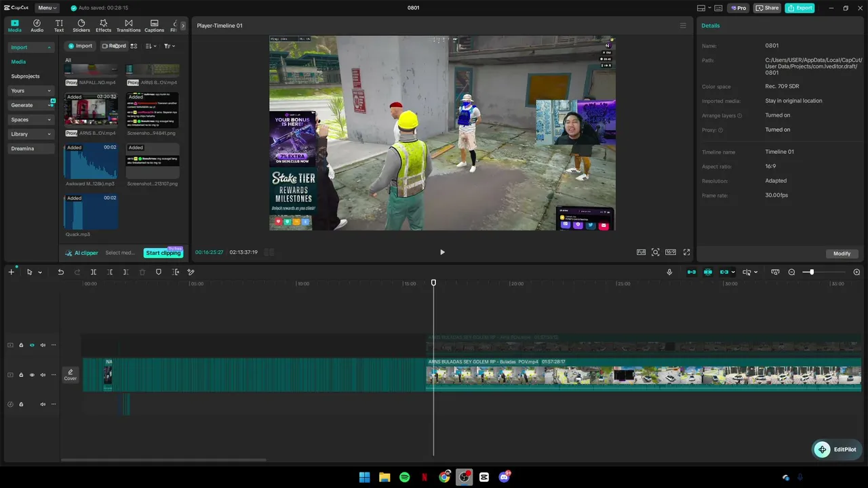This screenshot has height=488, width=868.
Task: Lock the main video track
Action: [x=21, y=375]
